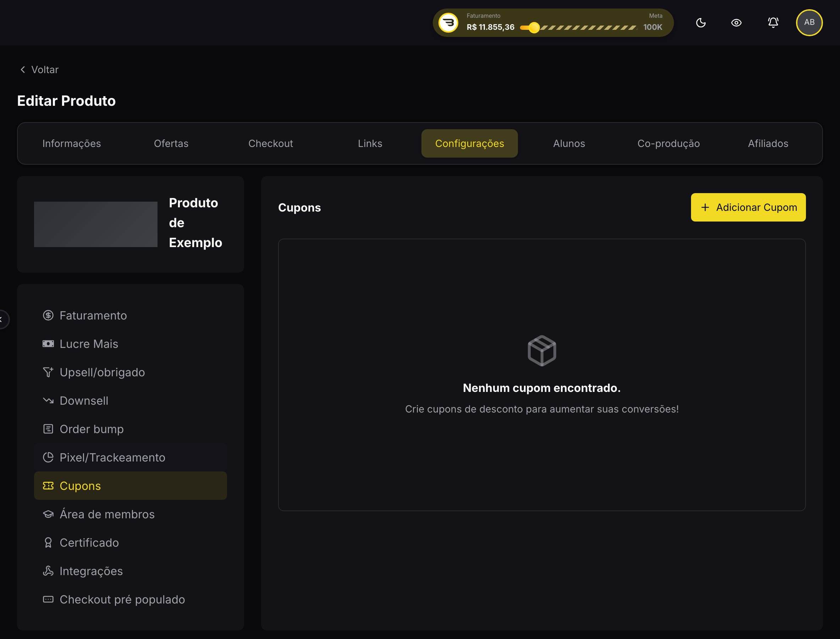Screen dimensions: 840x639
Task: Click the back chevron beside Voltar
Action: pyautogui.click(x=23, y=70)
